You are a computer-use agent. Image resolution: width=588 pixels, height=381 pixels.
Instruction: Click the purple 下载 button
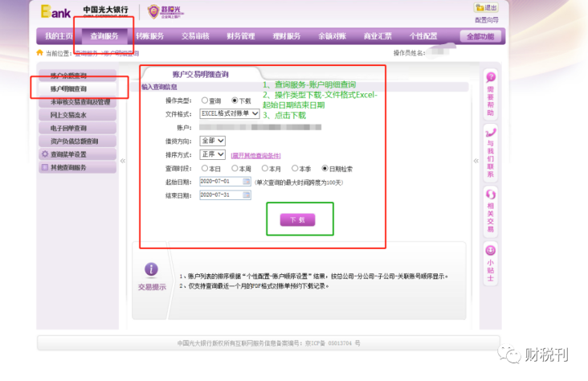298,219
